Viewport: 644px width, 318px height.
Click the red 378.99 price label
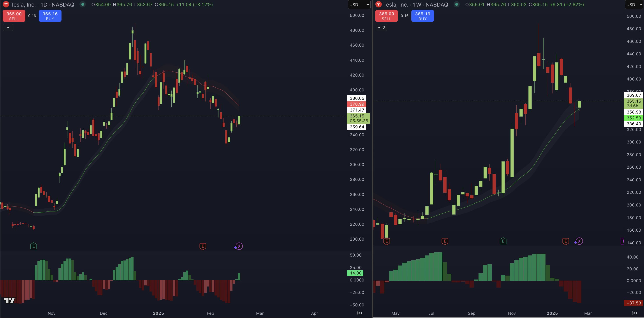[x=357, y=104]
